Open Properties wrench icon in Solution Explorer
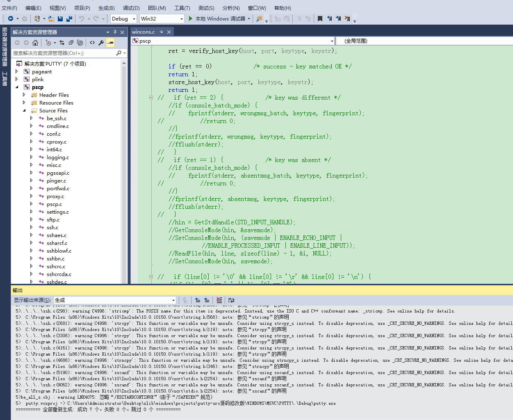This screenshot has width=513, height=420. (101, 43)
